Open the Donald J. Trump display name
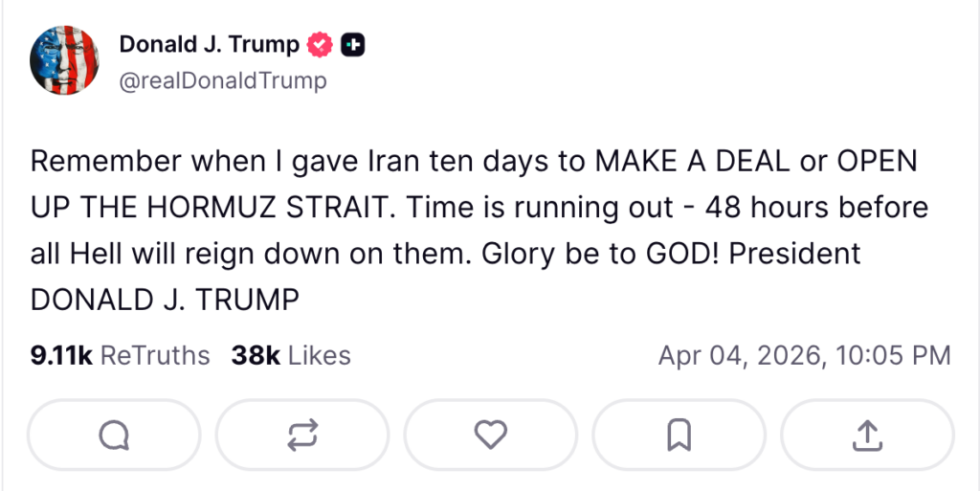The height and width of the screenshot is (491, 980). [x=209, y=44]
